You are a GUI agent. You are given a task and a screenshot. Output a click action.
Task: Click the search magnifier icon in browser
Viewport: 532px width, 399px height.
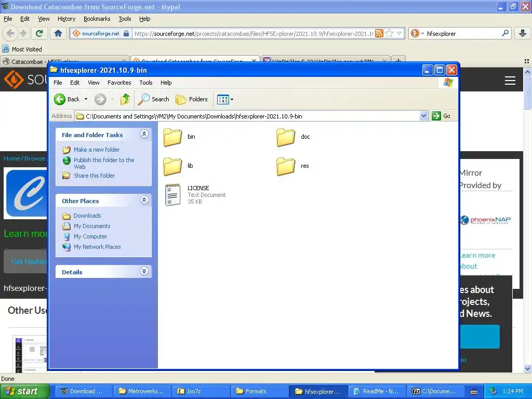505,33
